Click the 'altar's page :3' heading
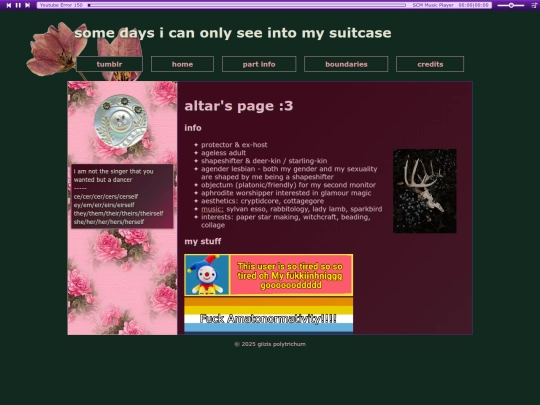Screen dimensions: 540x405 point(239,106)
